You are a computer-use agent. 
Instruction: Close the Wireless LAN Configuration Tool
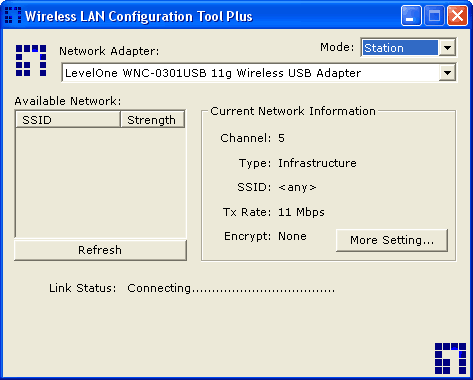coord(457,15)
